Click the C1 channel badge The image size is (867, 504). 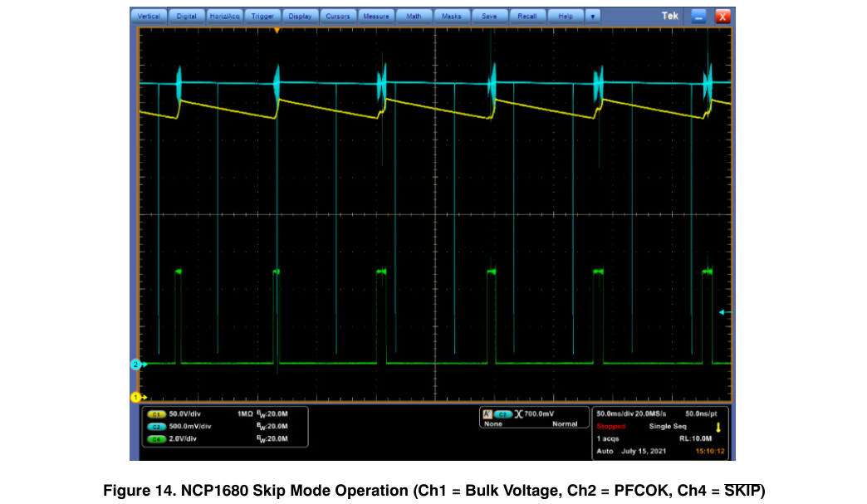tap(156, 414)
